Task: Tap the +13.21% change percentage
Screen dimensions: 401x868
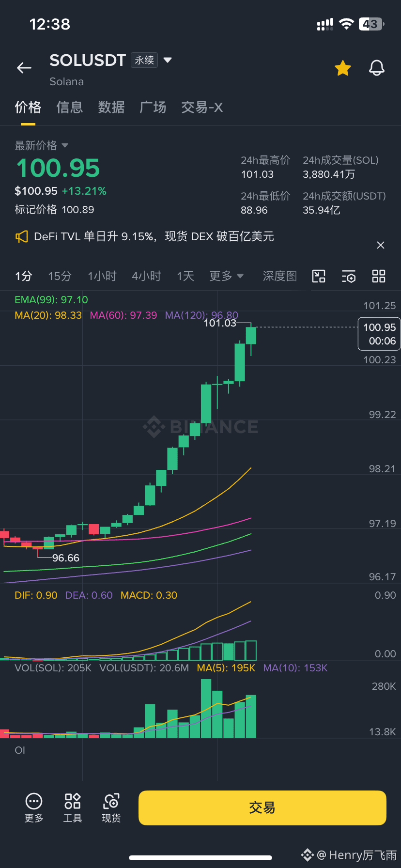Action: (x=84, y=191)
